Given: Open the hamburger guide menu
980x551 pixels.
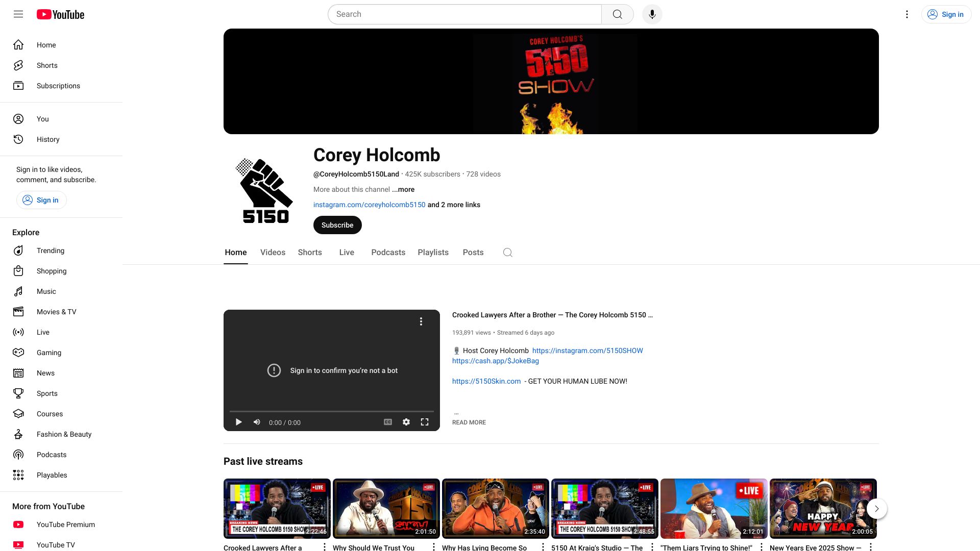Looking at the screenshot, I should coord(18,14).
